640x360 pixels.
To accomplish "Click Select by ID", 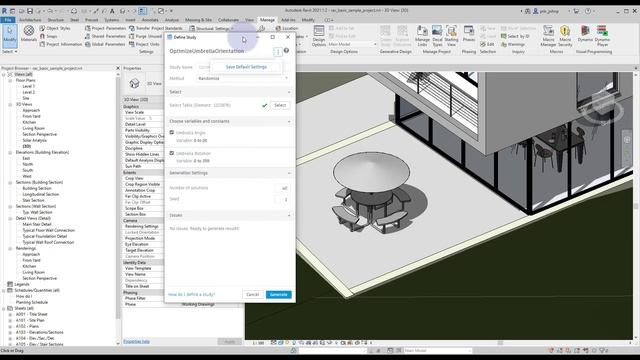I will pos(515,36).
